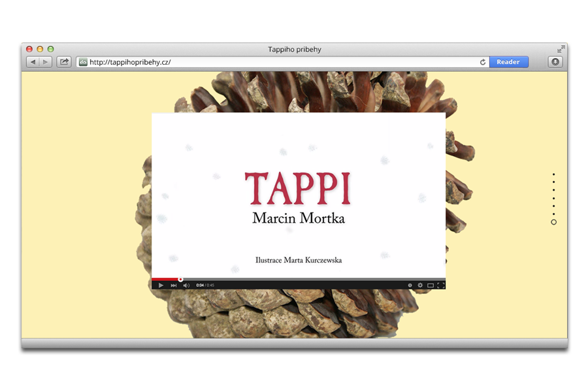Mute the video volume
The height and width of the screenshot is (392, 588).
click(186, 286)
